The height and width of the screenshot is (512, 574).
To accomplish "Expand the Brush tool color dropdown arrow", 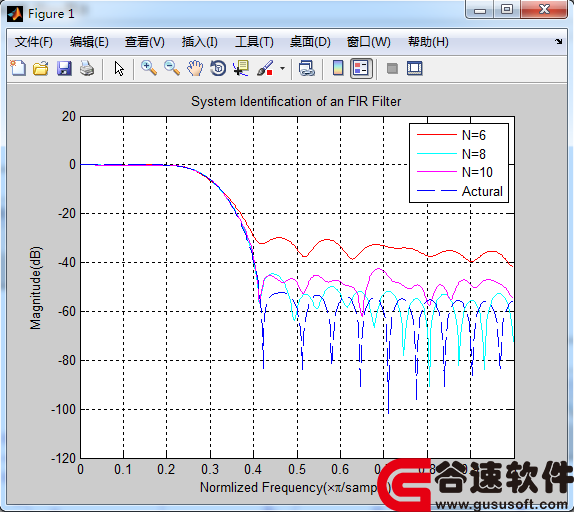I will pyautogui.click(x=282, y=68).
